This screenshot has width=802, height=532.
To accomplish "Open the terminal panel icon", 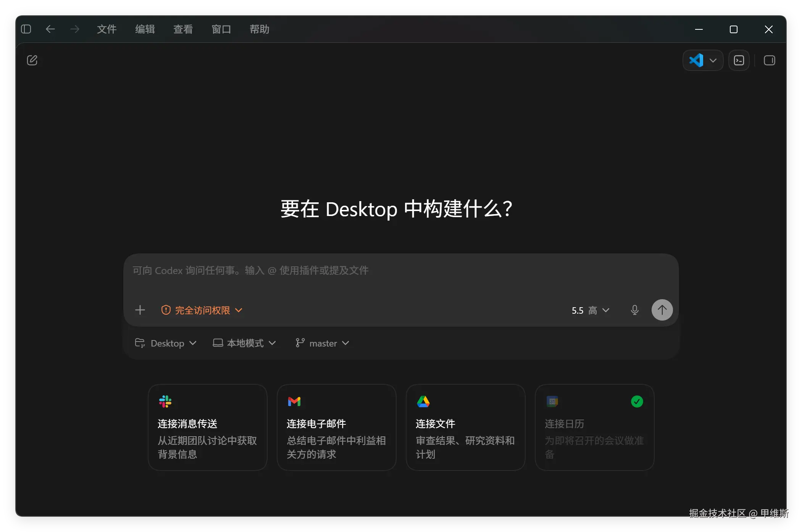I will [739, 60].
